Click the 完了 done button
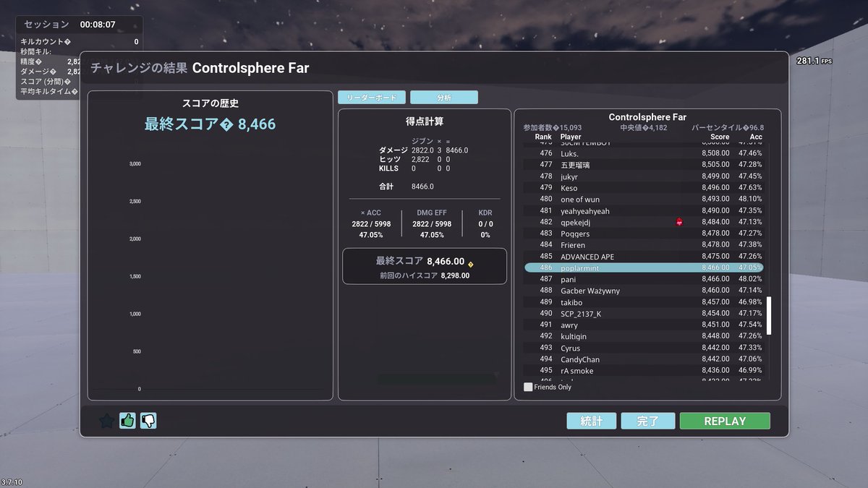The height and width of the screenshot is (488, 868). pyautogui.click(x=648, y=421)
